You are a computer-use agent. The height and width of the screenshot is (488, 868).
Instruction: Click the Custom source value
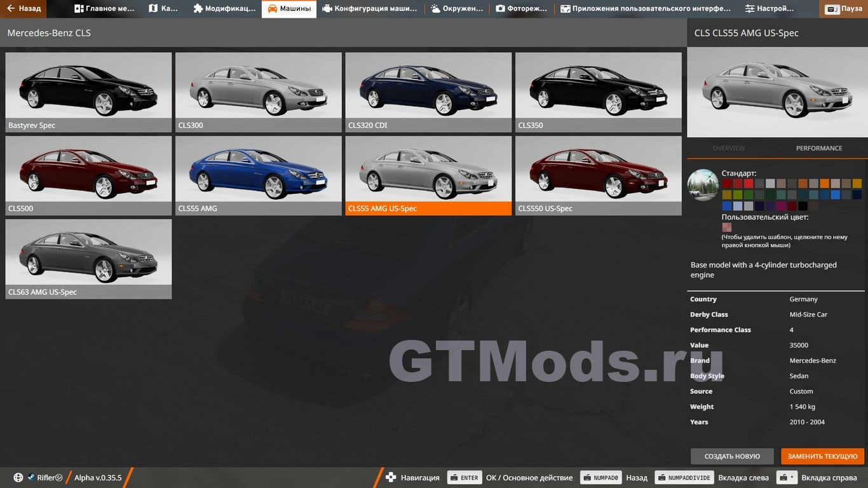pos(801,391)
